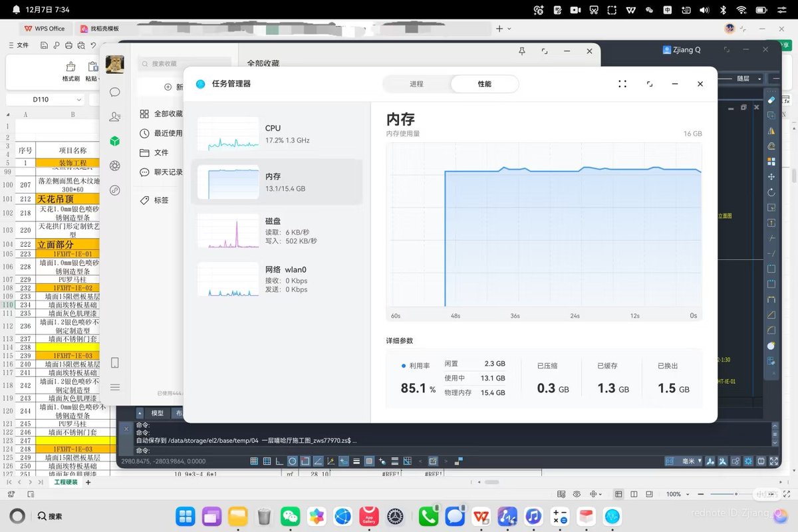The image size is (798, 532).
Task: Switch to the WPS Office home tab
Action: click(45, 29)
